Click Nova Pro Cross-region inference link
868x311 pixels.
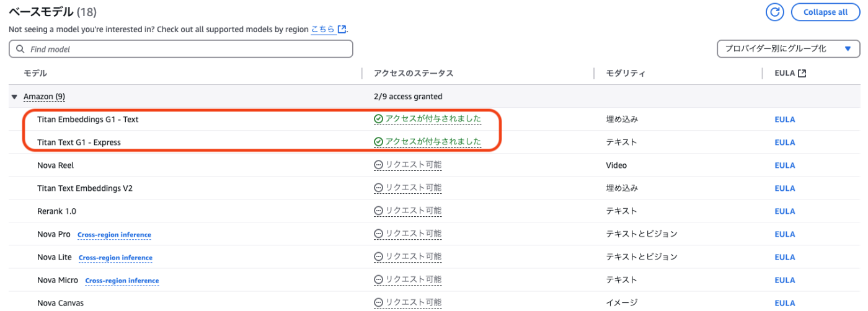(x=114, y=235)
